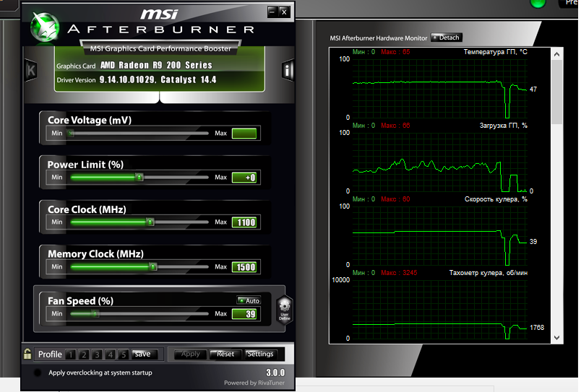Click the hardware monitor scroll up arrow
The width and height of the screenshot is (581, 392).
click(x=556, y=54)
